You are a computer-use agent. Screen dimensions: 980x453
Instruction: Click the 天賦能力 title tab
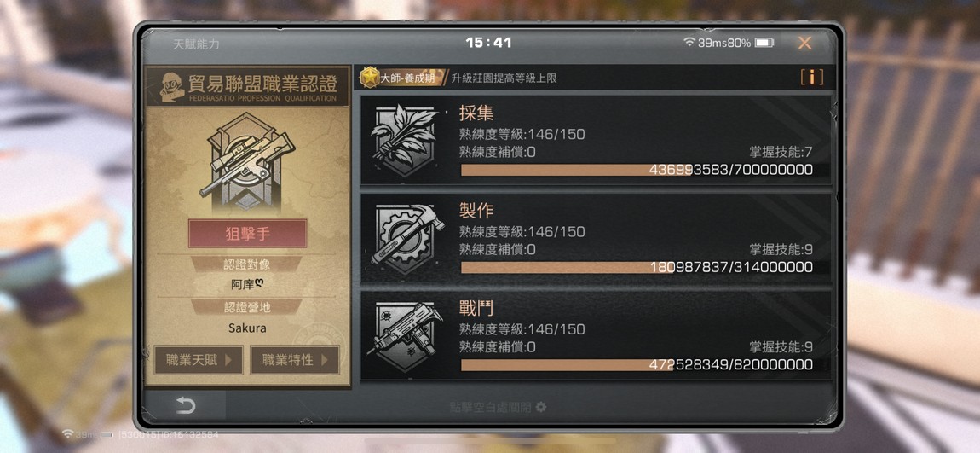pos(196,44)
